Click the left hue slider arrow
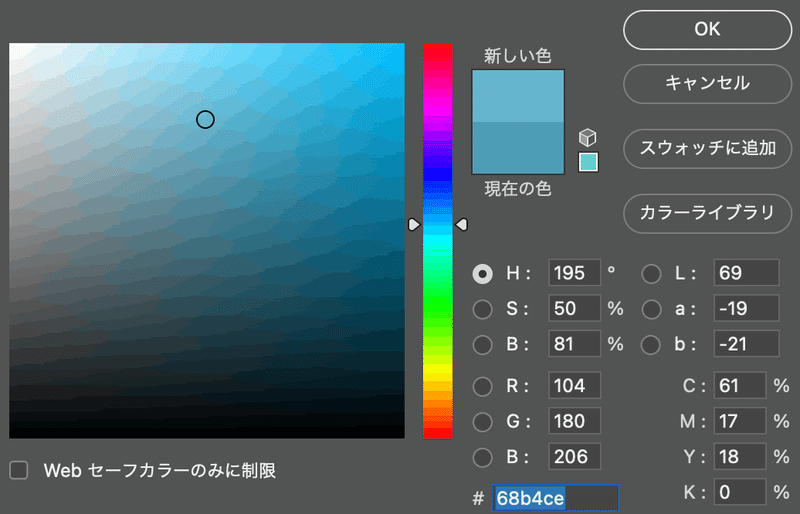This screenshot has height=514, width=800. 414,225
